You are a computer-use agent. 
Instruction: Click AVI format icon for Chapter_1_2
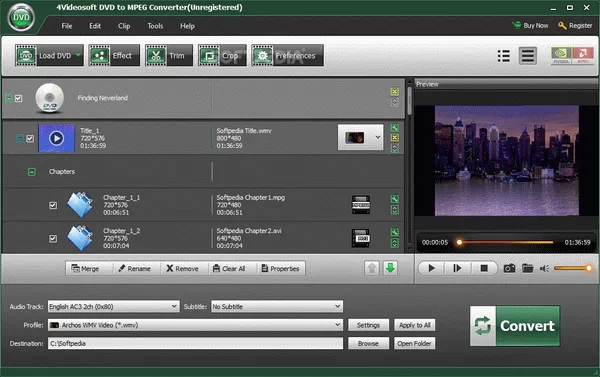[x=361, y=238]
